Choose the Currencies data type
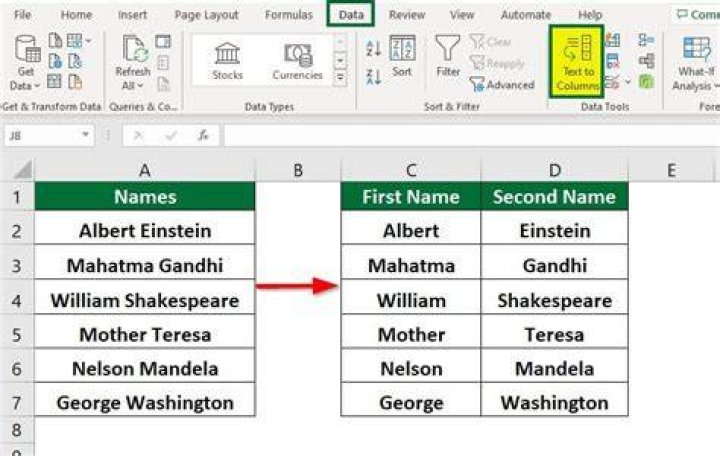This screenshot has width=720, height=456. [298, 61]
